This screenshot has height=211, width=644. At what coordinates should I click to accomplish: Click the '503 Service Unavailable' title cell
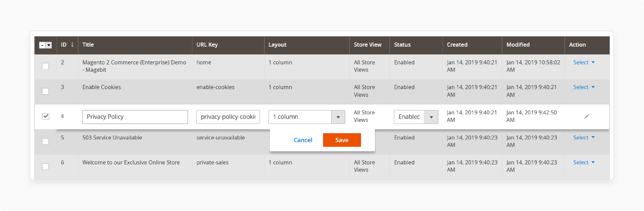pos(112,137)
